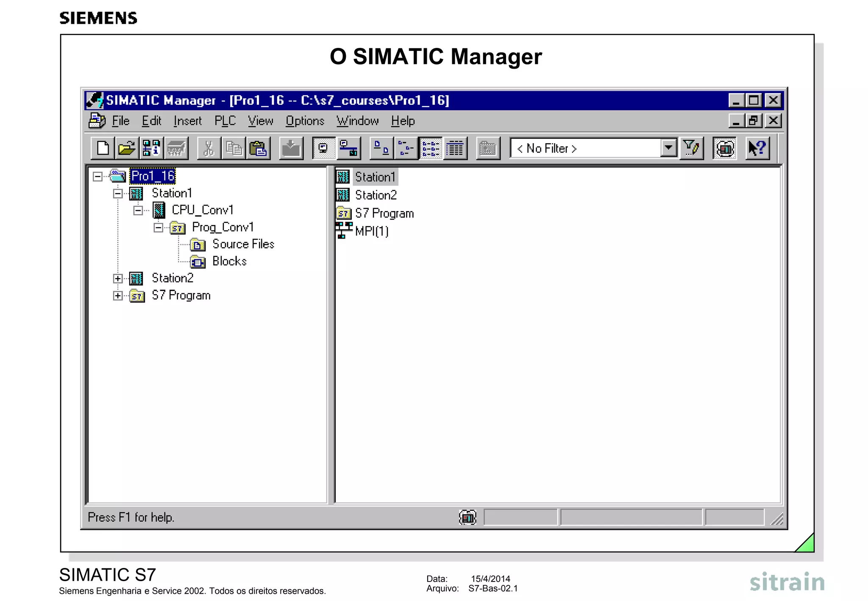This screenshot has width=868, height=601.
Task: Click the Simulate Modules toolbar icon
Action: coord(725,148)
